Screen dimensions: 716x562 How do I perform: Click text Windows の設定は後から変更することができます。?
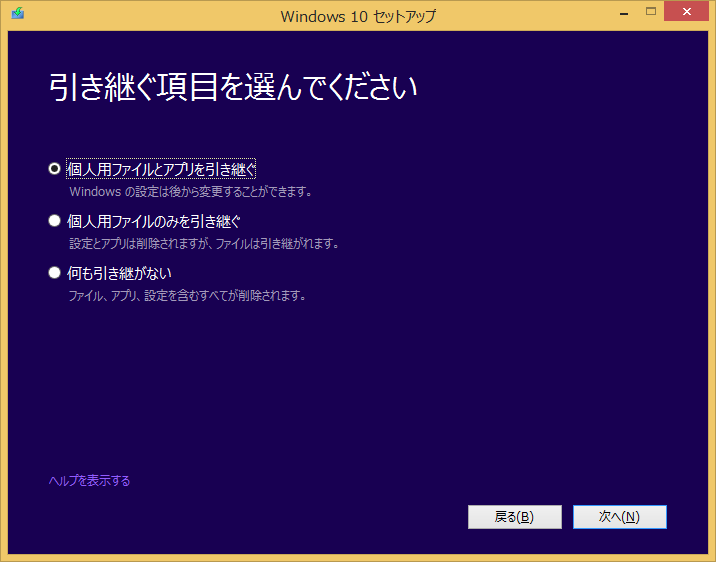click(x=191, y=192)
